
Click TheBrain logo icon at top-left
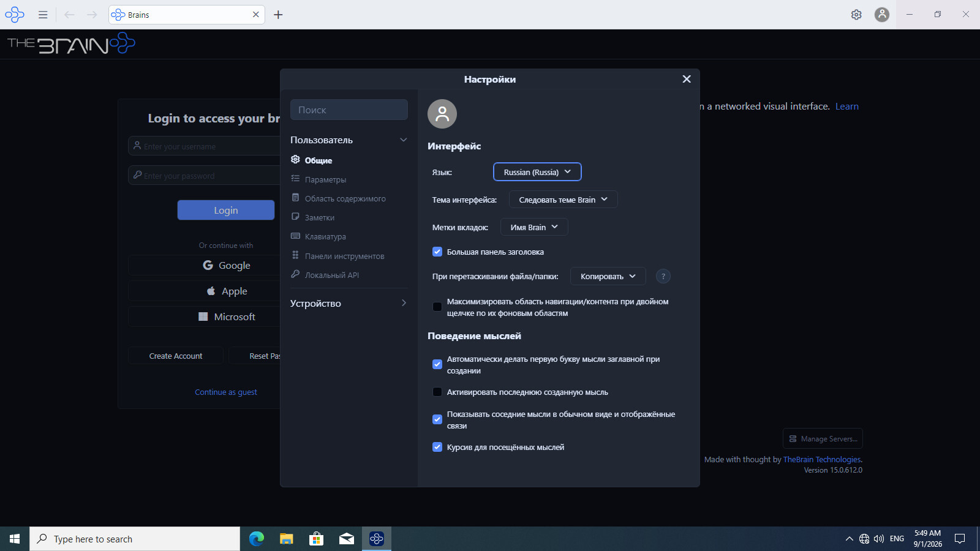pyautogui.click(x=15, y=15)
